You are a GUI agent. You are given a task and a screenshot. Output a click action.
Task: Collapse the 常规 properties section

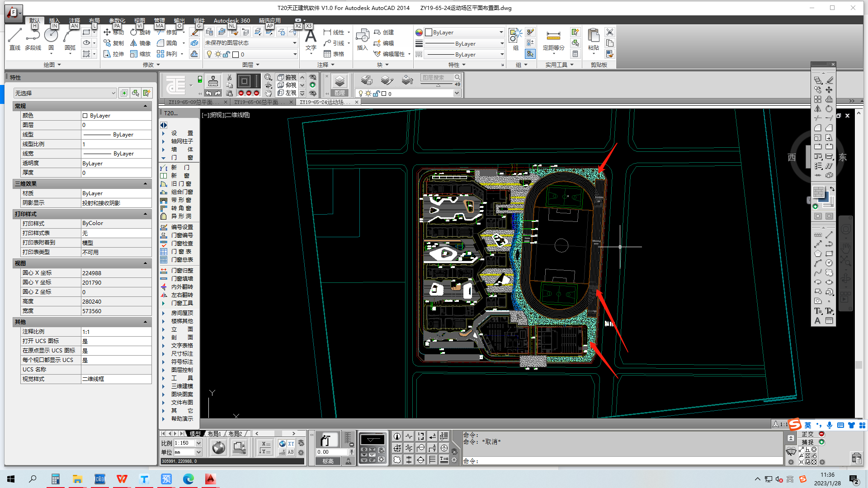click(145, 106)
